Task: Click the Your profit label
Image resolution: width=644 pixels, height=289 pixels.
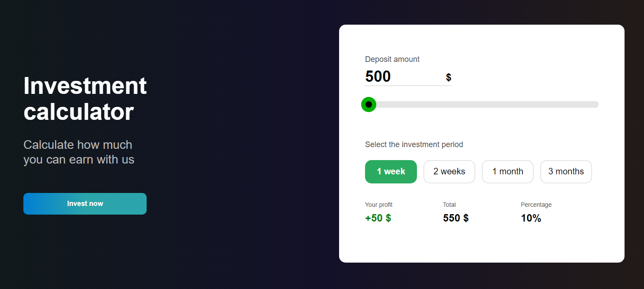Action: [x=379, y=205]
